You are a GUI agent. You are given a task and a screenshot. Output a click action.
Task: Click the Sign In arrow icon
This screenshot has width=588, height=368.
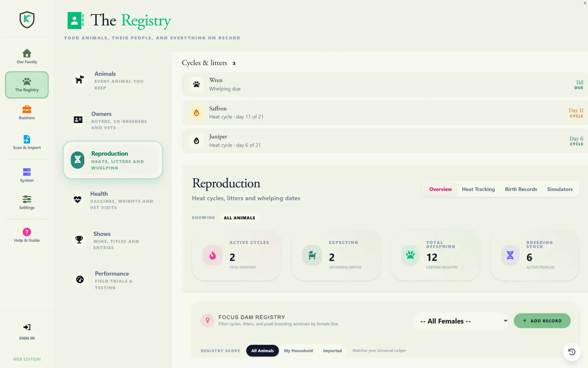tap(27, 327)
